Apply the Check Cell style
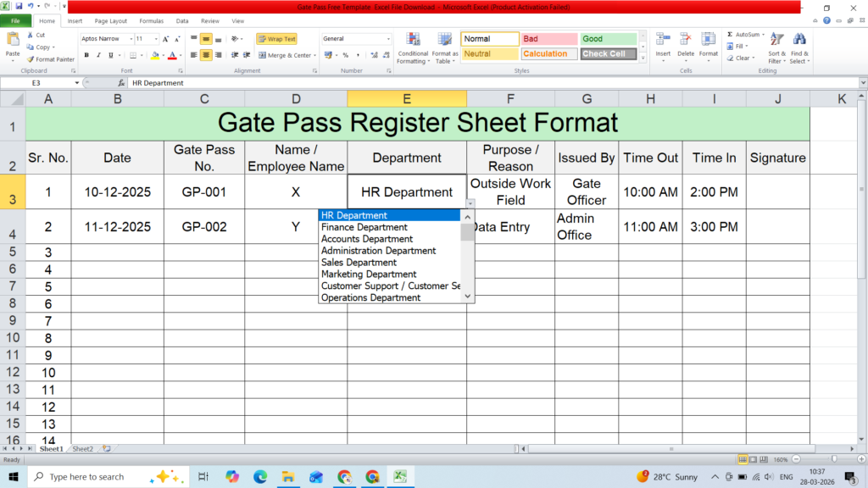 click(609, 53)
